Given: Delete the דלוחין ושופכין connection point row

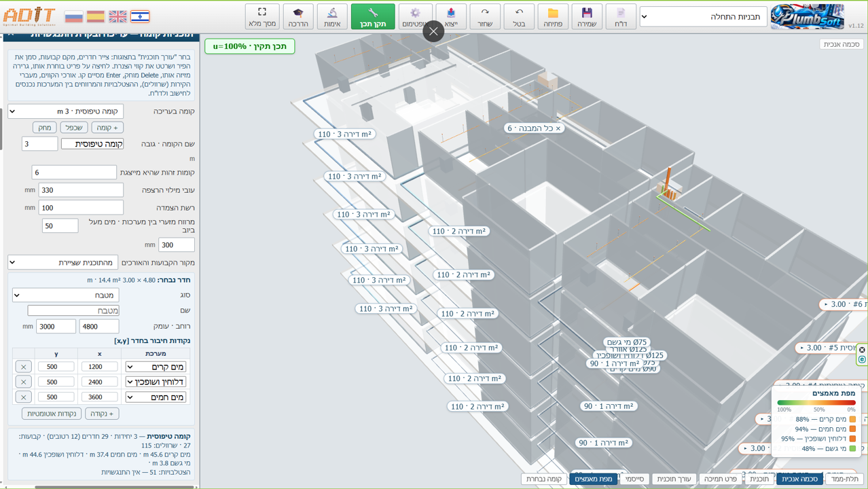Looking at the screenshot, I should click(x=23, y=382).
